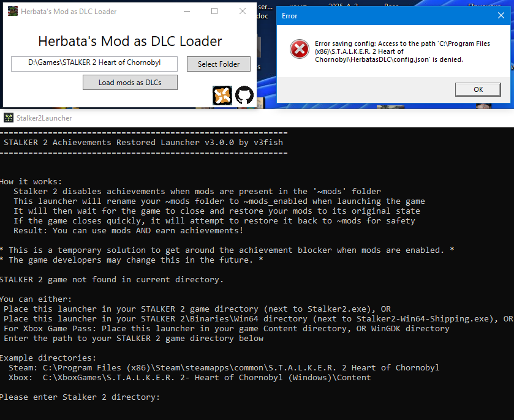Screen dimensions: 514x420
Task: Click Select Folder button
Action: (219, 64)
